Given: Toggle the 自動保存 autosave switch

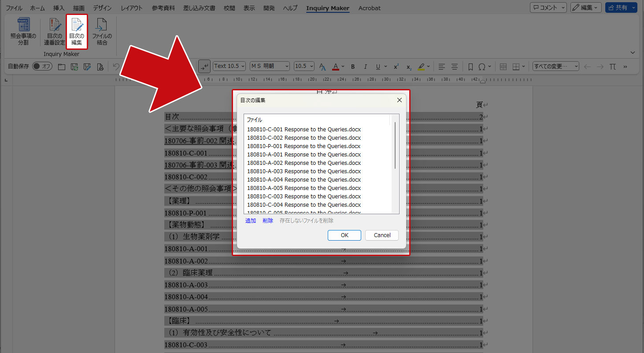Looking at the screenshot, I should 42,66.
